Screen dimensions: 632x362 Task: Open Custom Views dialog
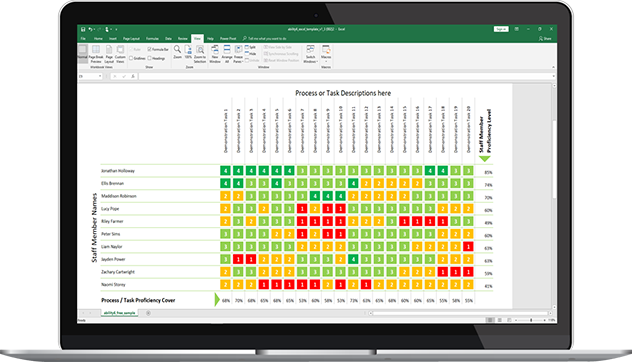point(120,54)
